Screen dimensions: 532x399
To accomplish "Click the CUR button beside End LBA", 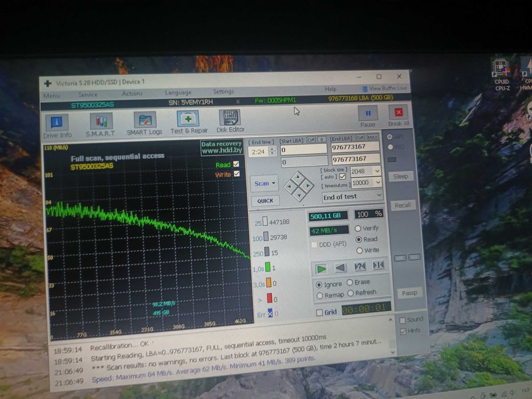I will coord(360,138).
